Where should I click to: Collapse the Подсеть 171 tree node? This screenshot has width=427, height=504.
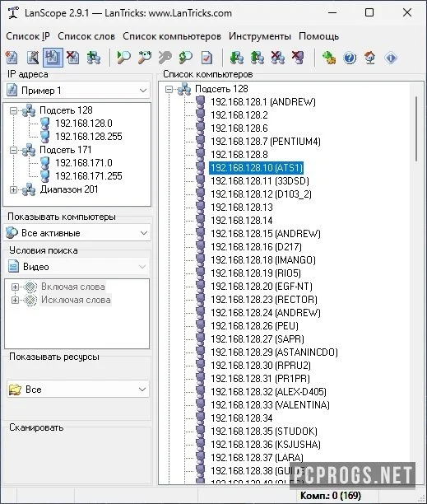click(13, 150)
